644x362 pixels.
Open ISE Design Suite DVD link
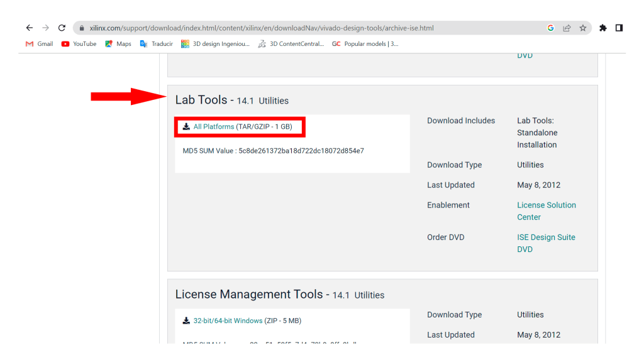546,243
